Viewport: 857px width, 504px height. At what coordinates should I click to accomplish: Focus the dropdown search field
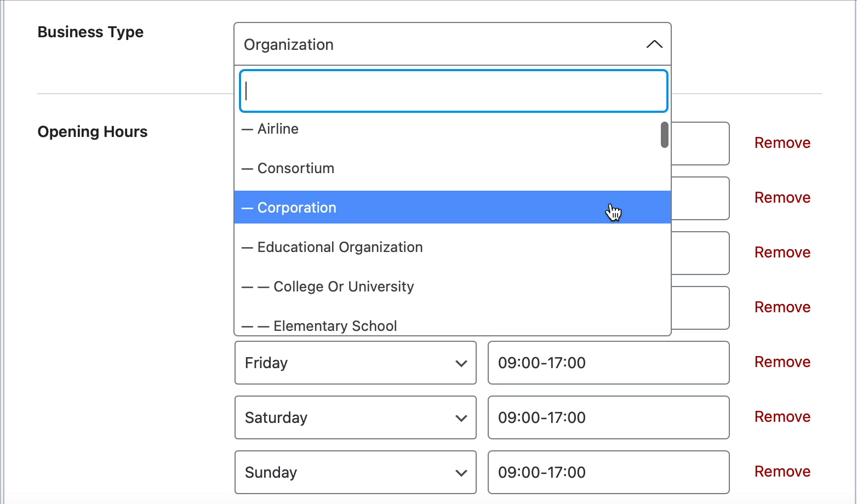453,91
